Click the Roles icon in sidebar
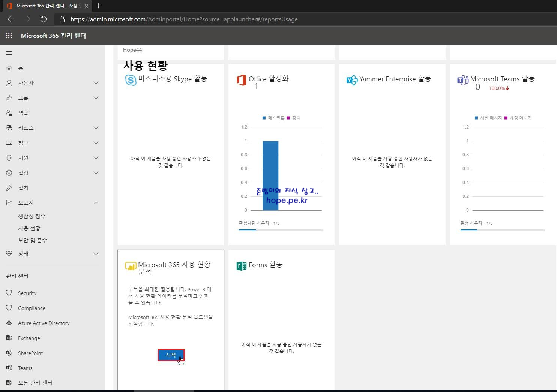The image size is (557, 392). [x=9, y=113]
